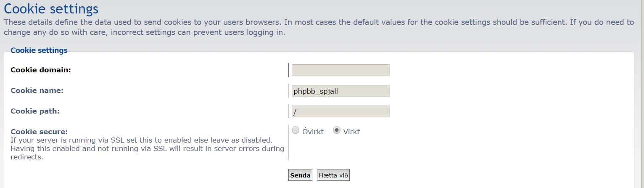The image size is (644, 188).
Task: Click the bold Cookie settings fieldset legend
Action: pyautogui.click(x=39, y=50)
